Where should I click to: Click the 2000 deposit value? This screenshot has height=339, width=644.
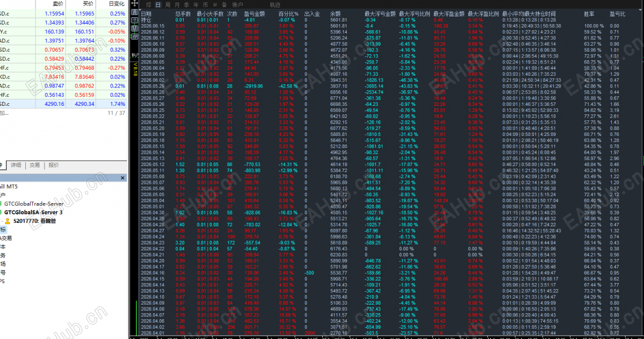pyautogui.click(x=310, y=333)
